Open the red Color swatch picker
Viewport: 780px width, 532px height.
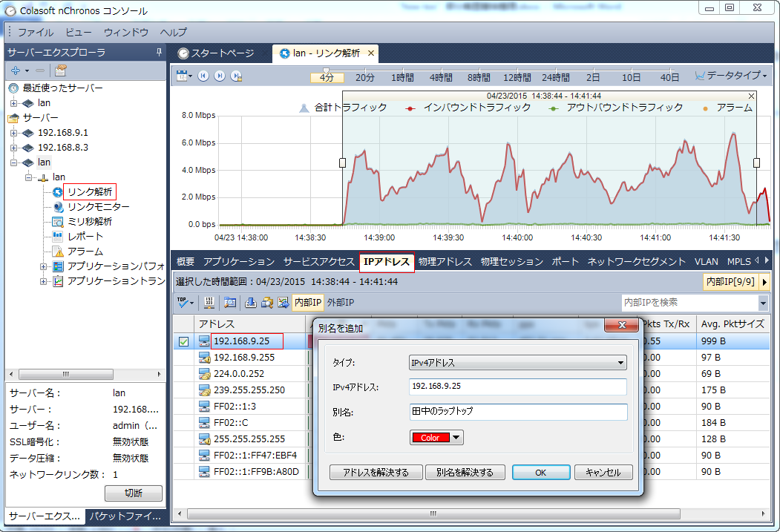[436, 438]
